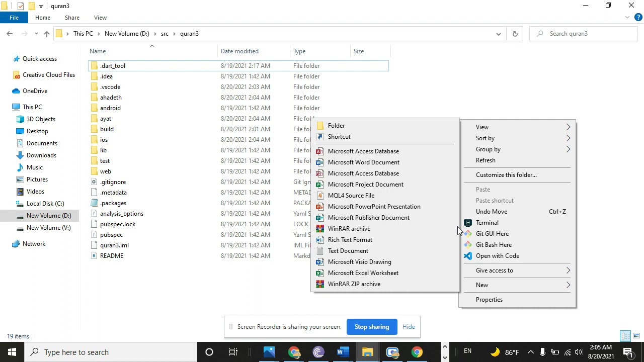The image size is (644, 362).
Task: Switch to the Home ribbon tab
Action: click(x=43, y=18)
